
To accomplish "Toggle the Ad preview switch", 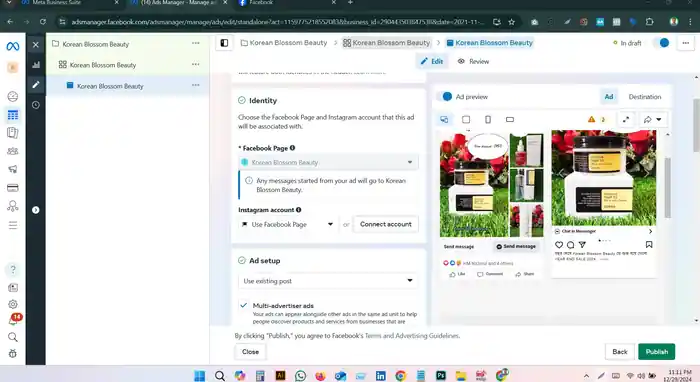I will (x=444, y=96).
